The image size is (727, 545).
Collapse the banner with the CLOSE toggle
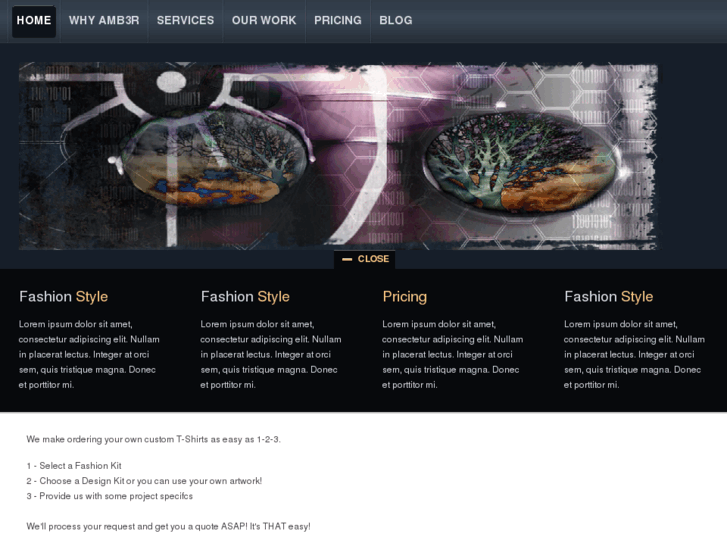364,259
